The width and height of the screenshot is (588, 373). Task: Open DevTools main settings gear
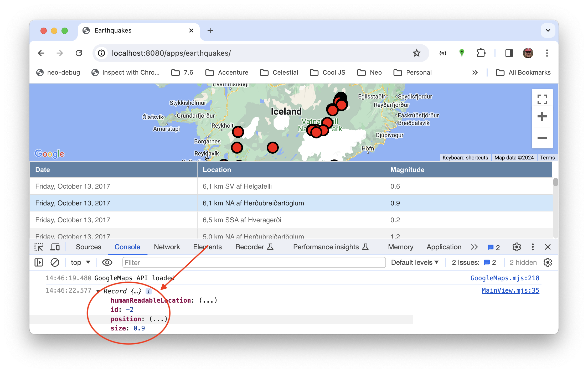pos(517,247)
